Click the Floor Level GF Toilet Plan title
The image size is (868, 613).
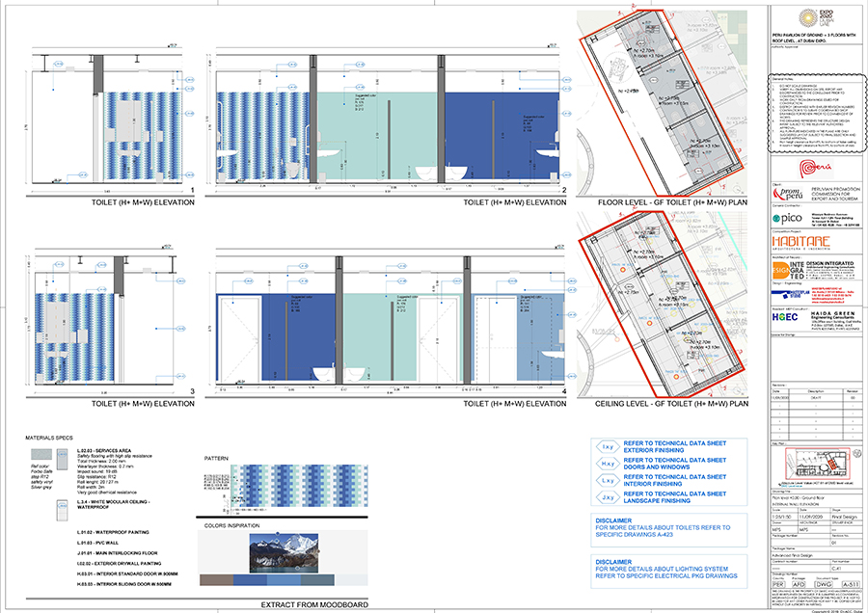coord(672,202)
